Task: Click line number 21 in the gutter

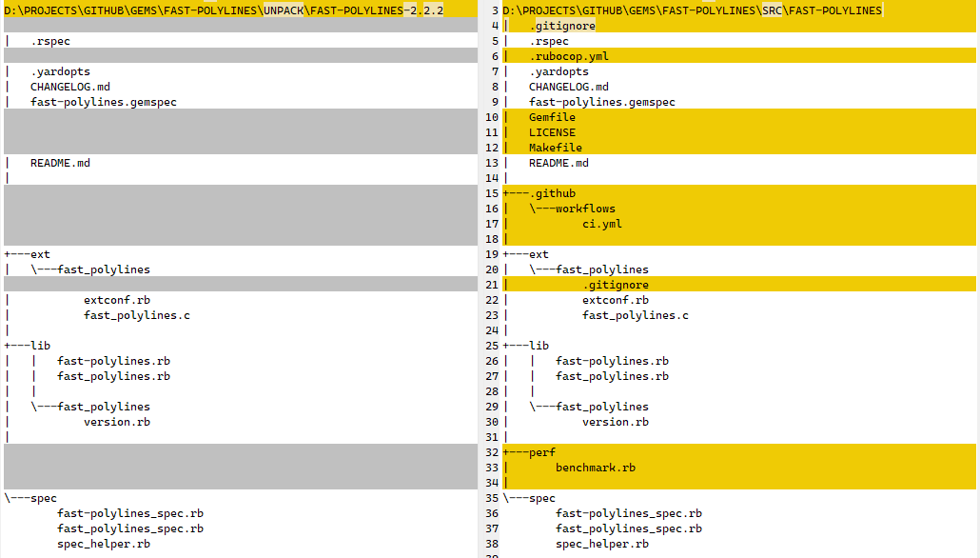Action: click(491, 285)
